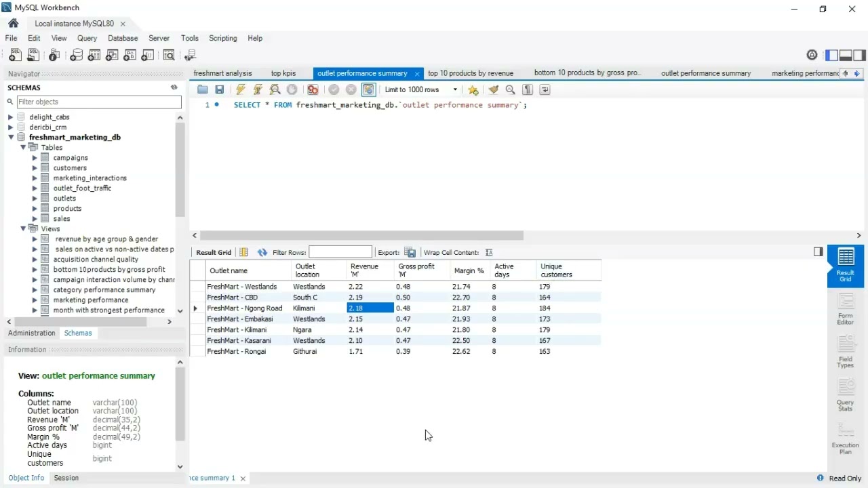
Task: Open the Workbench preferences gear icon
Action: click(812, 55)
